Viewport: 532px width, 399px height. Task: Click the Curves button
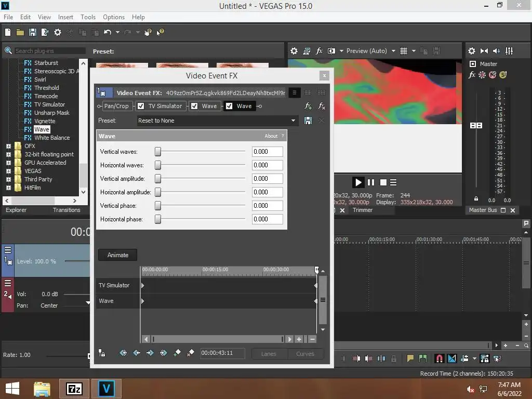coord(305,353)
